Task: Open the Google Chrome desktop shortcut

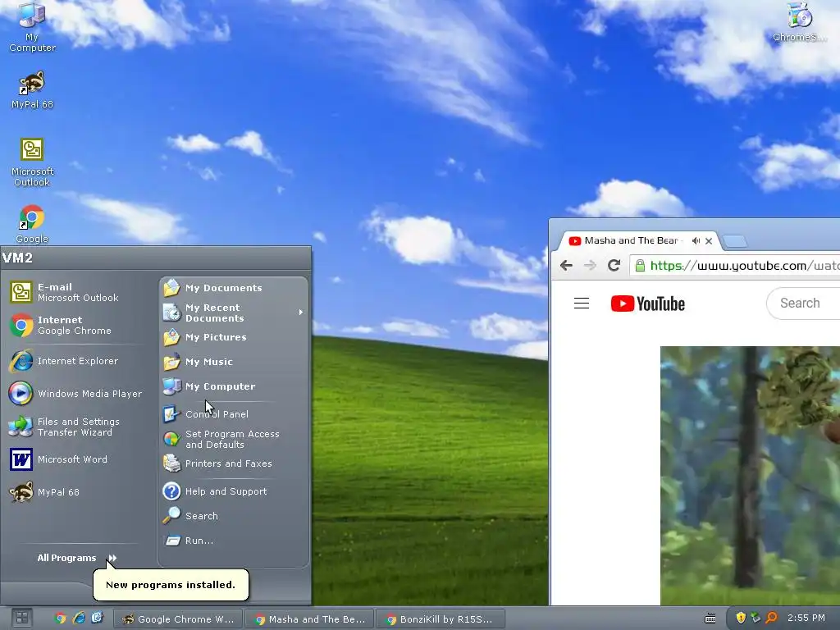Action: [32, 224]
